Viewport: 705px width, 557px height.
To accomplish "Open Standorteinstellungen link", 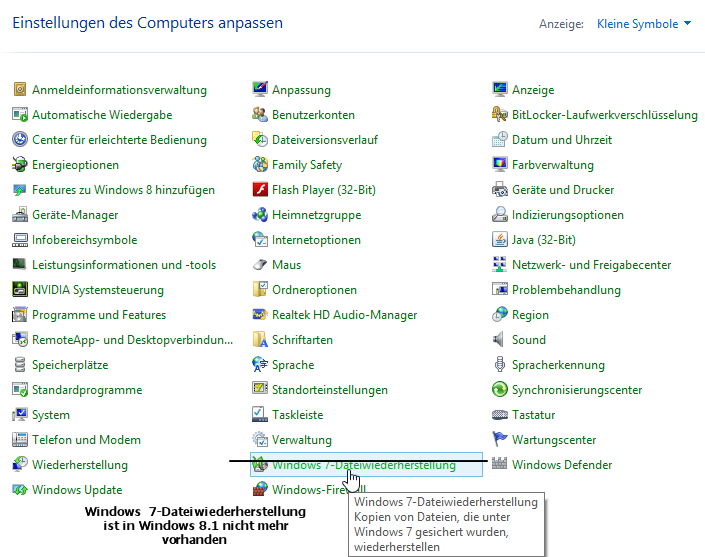I will tap(330, 390).
